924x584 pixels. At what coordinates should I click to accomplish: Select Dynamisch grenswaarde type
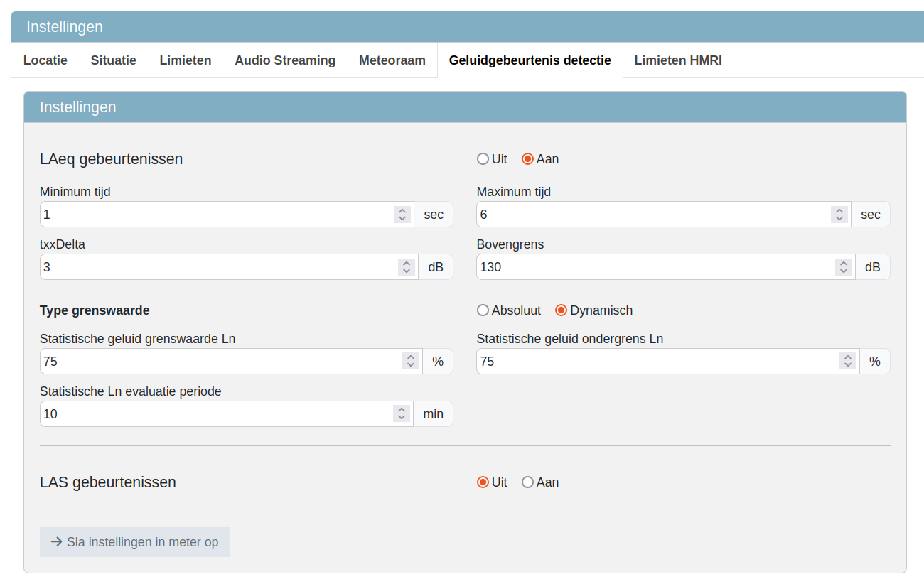coord(561,310)
